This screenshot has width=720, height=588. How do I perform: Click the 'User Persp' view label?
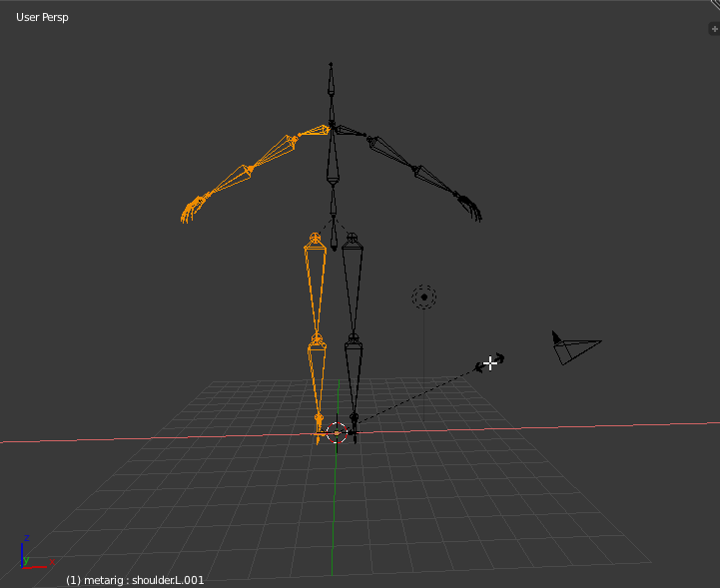(x=42, y=17)
